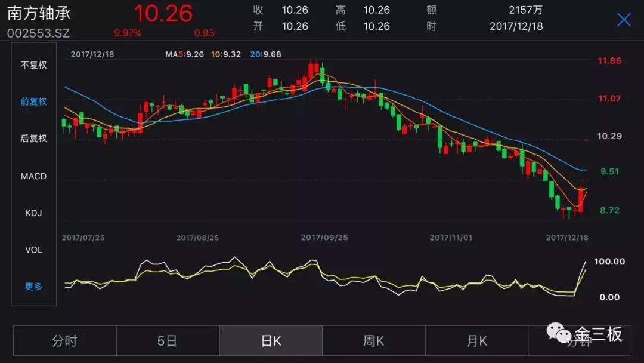Screen dimensions: 644x363
Task: Open the KDJ indicator panel
Action: (33, 213)
